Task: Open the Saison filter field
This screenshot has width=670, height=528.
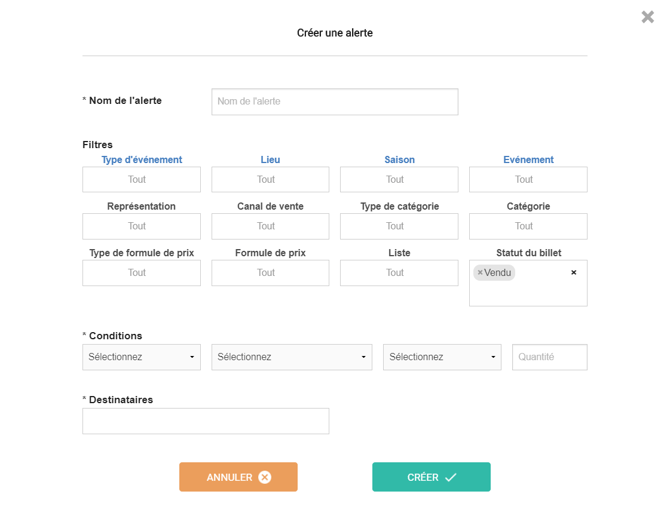Action: click(x=398, y=180)
